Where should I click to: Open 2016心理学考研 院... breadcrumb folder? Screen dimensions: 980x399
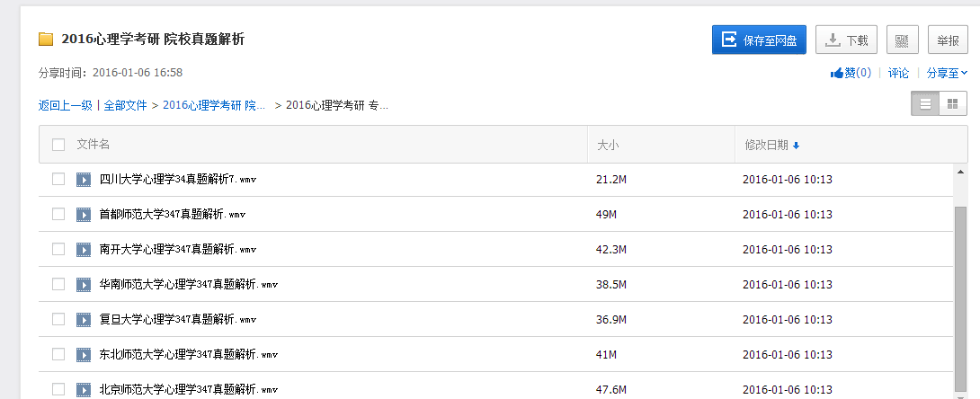(x=214, y=105)
